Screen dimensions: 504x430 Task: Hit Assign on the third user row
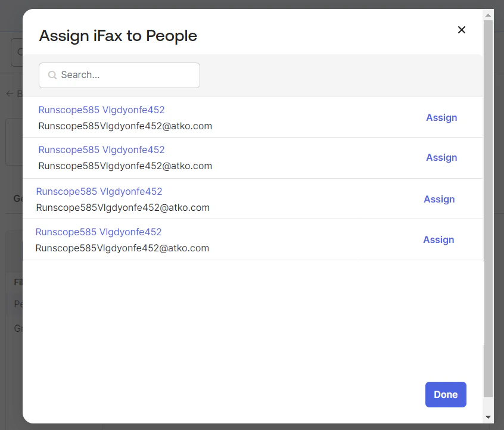tap(439, 200)
